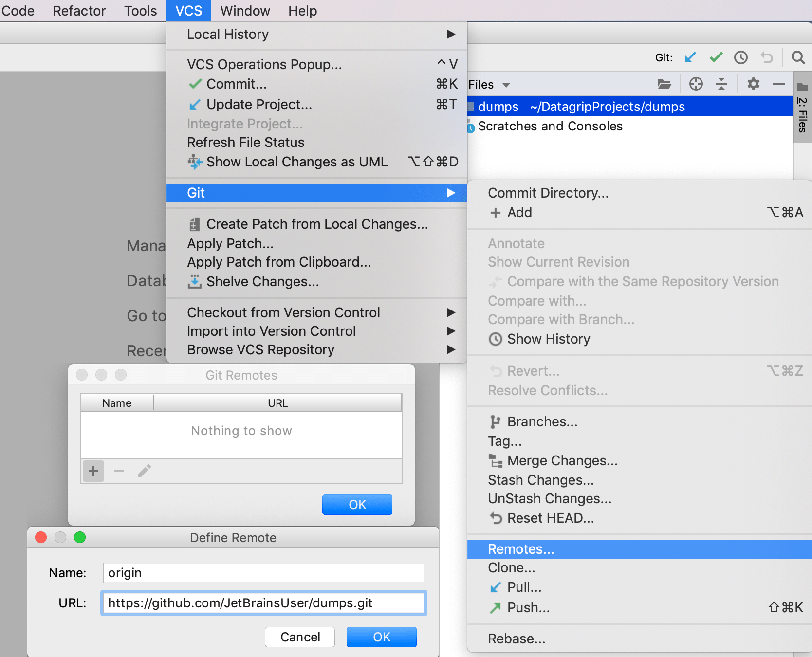Choose Clone... in Git submenu

(639, 567)
